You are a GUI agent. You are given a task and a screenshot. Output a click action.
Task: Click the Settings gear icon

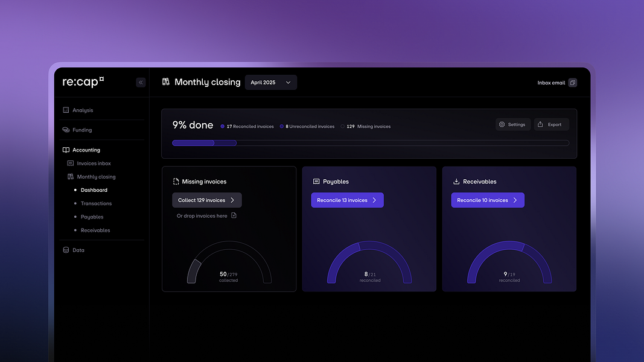[x=502, y=124]
